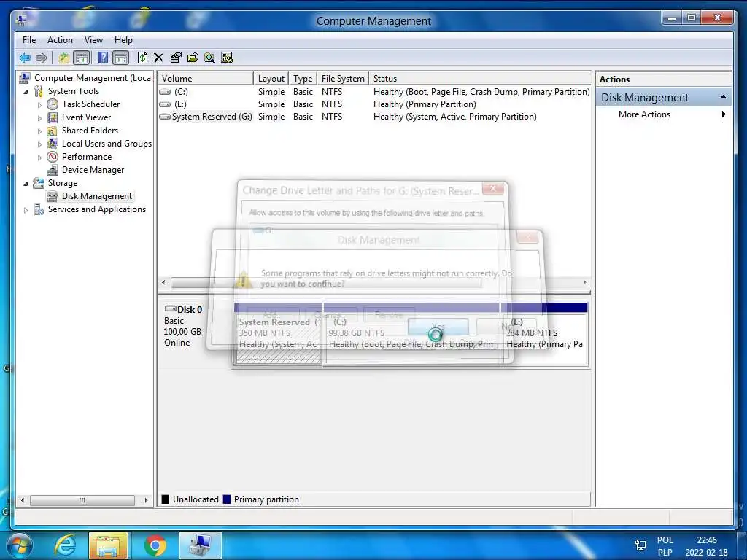747x560 pixels.
Task: Click volume list scrollbar right arrow
Action: (584, 282)
